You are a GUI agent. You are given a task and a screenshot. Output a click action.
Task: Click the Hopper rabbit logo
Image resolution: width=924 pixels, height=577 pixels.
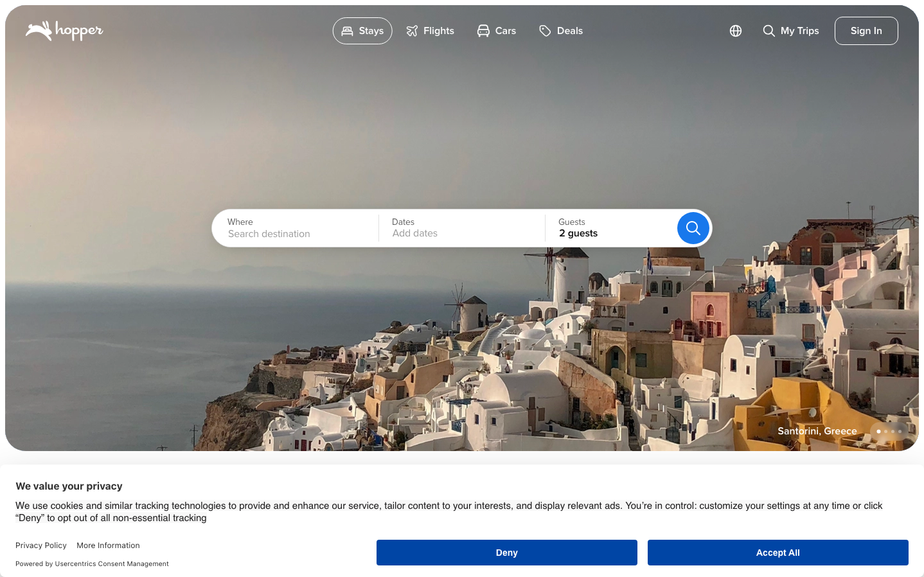pyautogui.click(x=64, y=31)
